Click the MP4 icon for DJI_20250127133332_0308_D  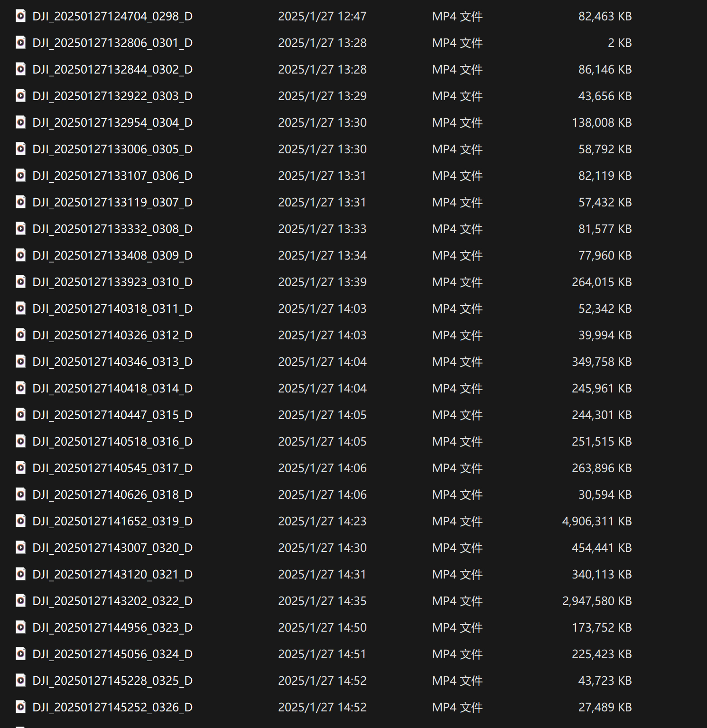[20, 229]
